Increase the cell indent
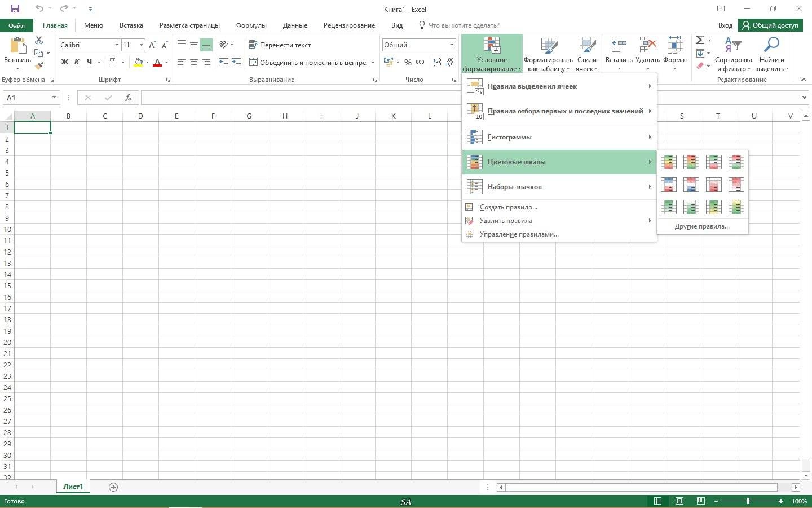 [x=236, y=62]
